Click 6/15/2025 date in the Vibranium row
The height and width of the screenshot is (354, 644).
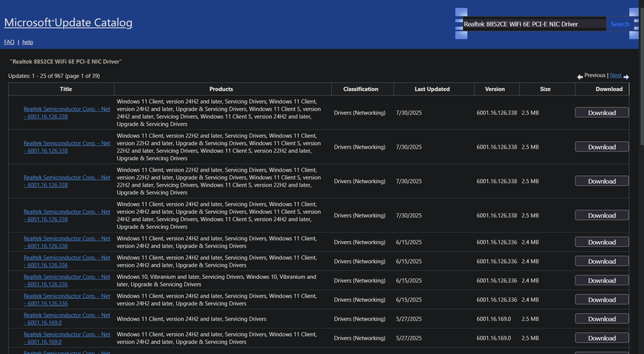(409, 280)
